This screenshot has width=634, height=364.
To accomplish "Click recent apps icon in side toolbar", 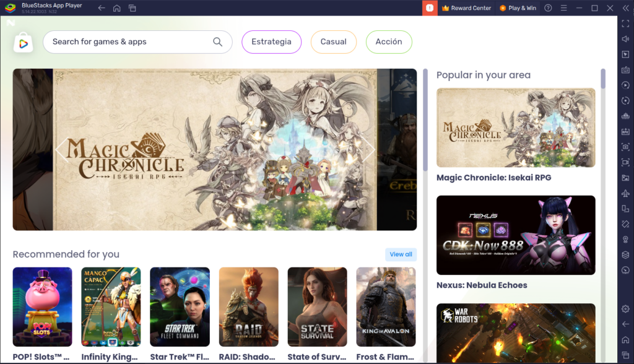I will 625,355.
